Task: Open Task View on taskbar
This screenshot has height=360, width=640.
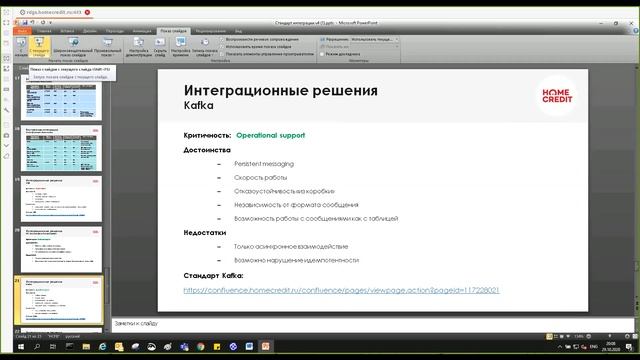Action: click(x=53, y=347)
